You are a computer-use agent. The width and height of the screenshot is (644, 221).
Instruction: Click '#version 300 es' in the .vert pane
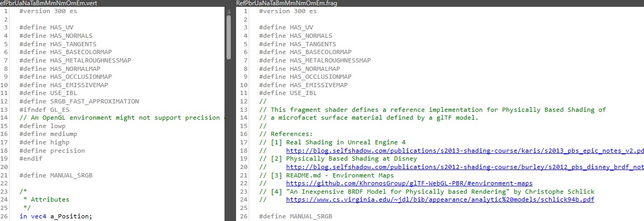point(48,11)
